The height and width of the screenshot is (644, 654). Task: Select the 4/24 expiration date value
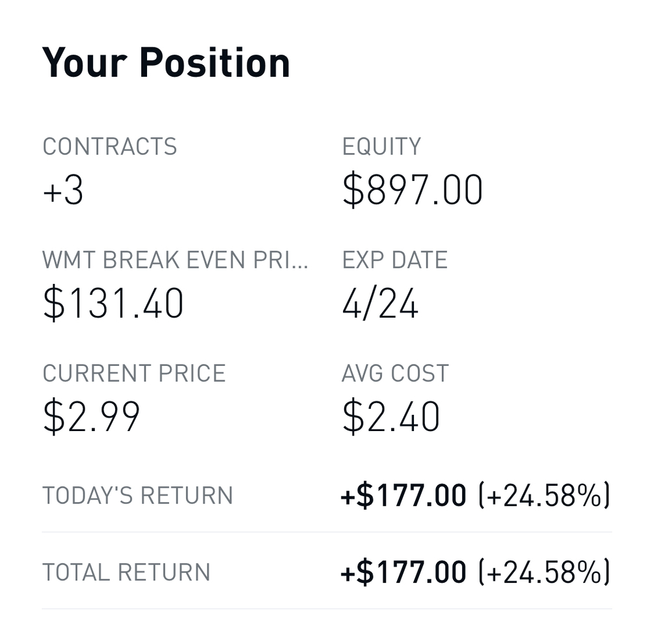(x=380, y=304)
